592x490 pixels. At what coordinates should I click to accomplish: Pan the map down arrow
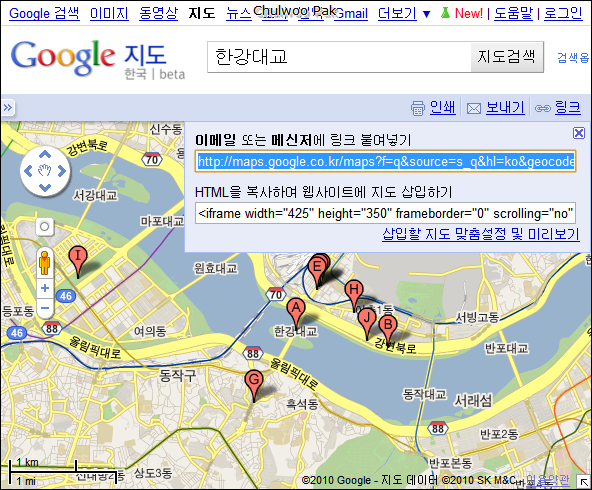point(45,188)
